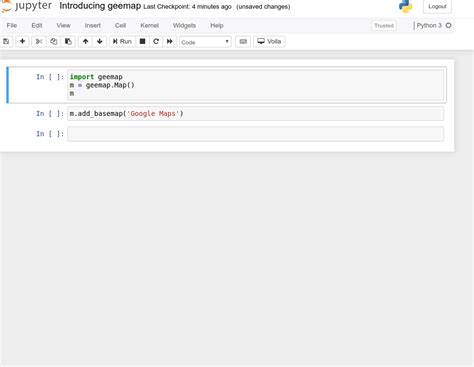The image size is (474, 367).
Task: Cut selected cells with scissors icon
Action: pos(39,41)
